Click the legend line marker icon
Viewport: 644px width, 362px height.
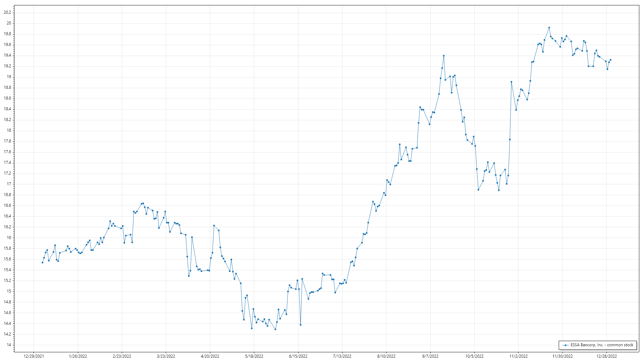(x=566, y=345)
